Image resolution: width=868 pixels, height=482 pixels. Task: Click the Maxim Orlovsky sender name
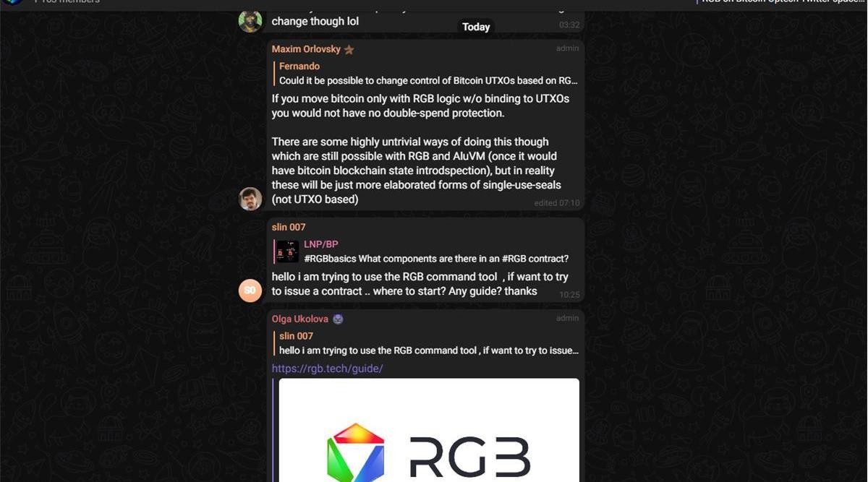(x=305, y=49)
